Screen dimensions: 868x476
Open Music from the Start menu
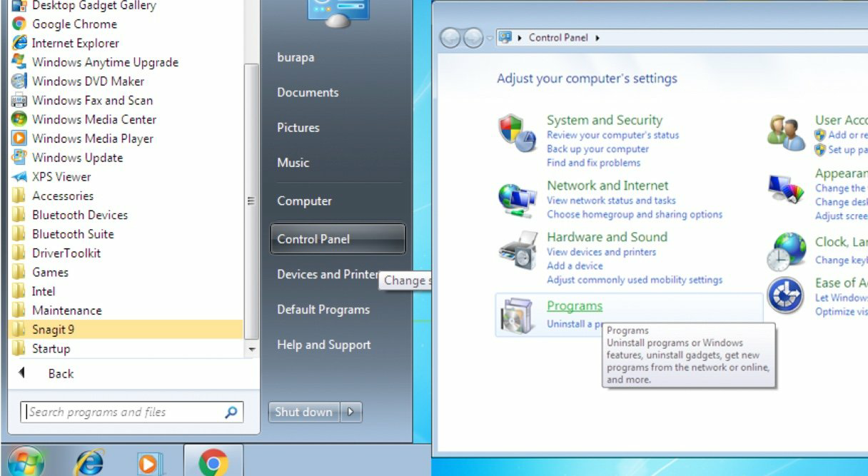click(x=293, y=162)
